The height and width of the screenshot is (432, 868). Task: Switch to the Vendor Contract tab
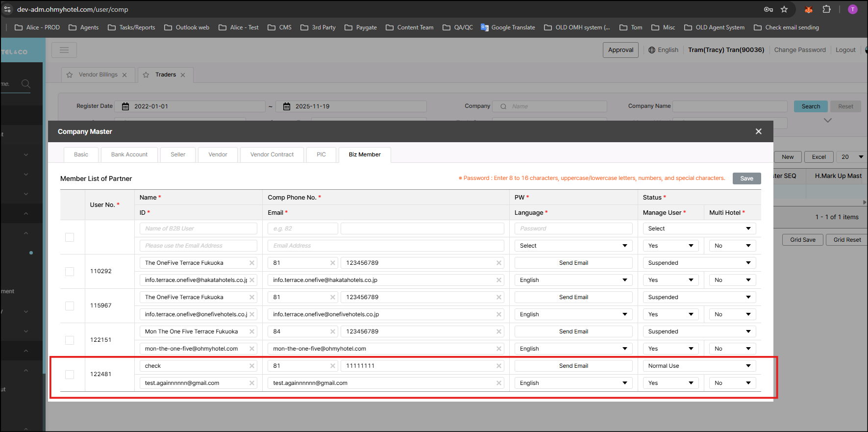coord(272,154)
